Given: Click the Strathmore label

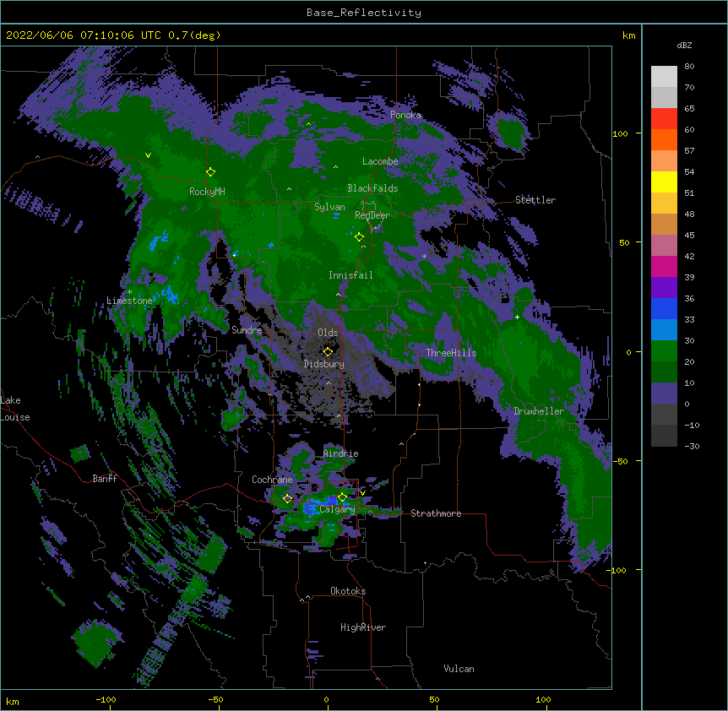Looking at the screenshot, I should pyautogui.click(x=436, y=513).
